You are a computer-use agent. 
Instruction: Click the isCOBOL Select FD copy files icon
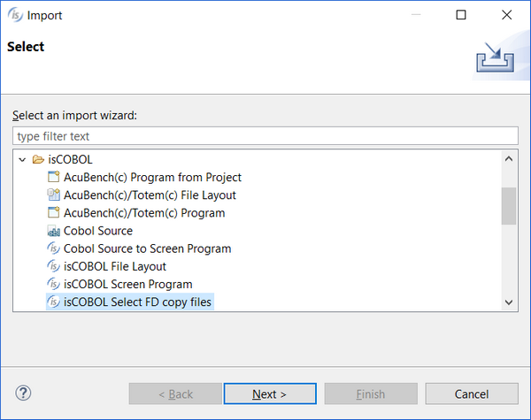(x=53, y=302)
